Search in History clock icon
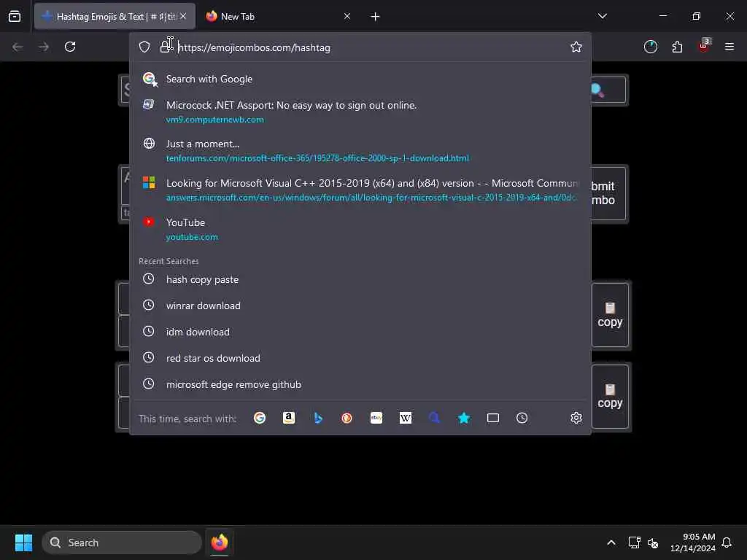 coord(522,418)
